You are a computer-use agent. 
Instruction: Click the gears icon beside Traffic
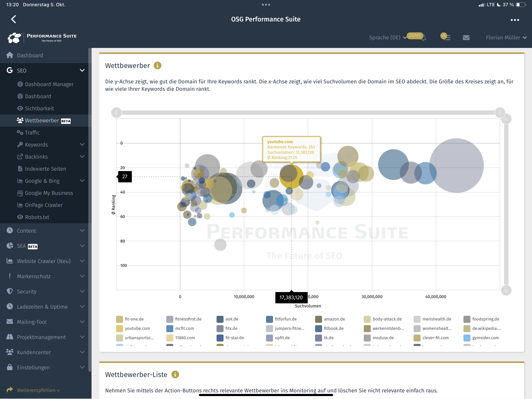20,132
